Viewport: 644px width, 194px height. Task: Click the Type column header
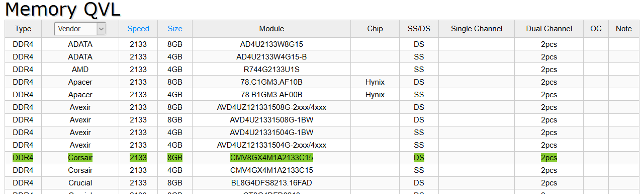pos(23,29)
